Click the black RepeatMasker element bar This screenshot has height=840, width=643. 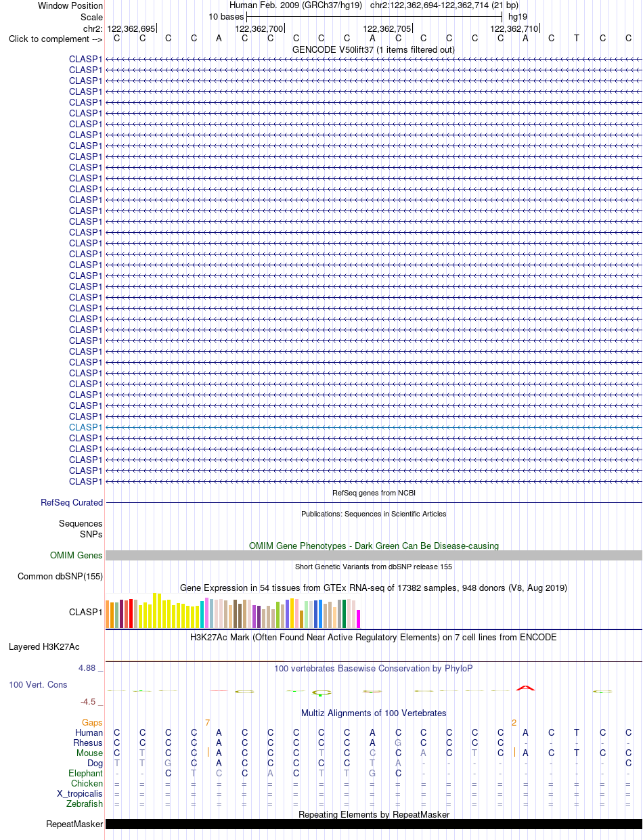click(374, 824)
